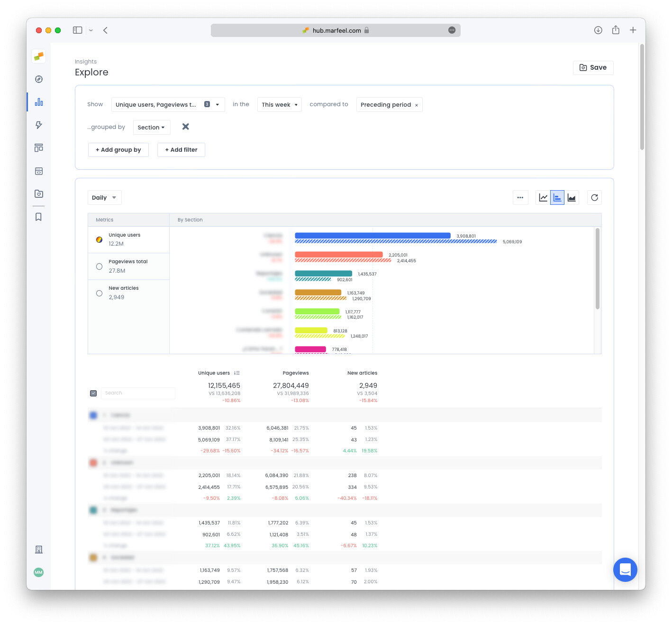
Task: Switch to area chart view
Action: (x=572, y=198)
